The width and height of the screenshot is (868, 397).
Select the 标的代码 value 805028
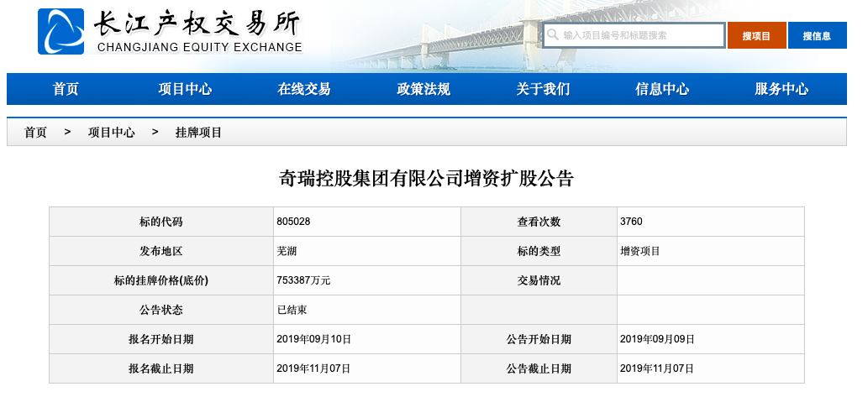(x=293, y=222)
